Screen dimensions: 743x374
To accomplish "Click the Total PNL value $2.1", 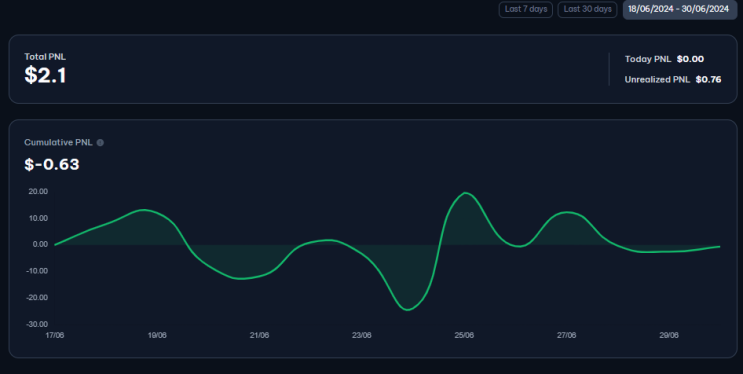I will coord(45,75).
